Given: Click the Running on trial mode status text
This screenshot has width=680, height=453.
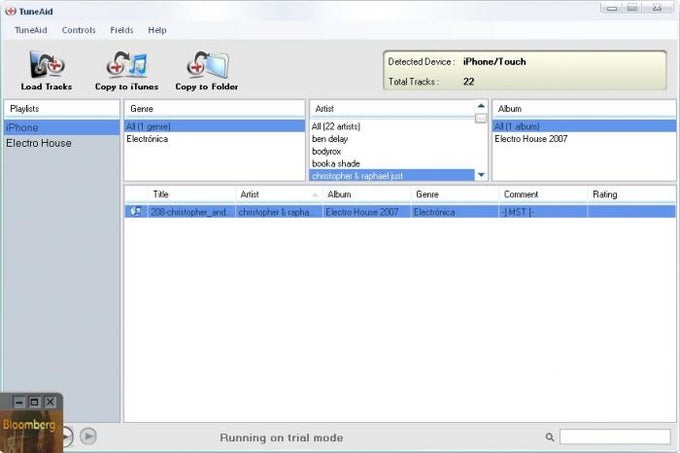Looking at the screenshot, I should point(281,438).
